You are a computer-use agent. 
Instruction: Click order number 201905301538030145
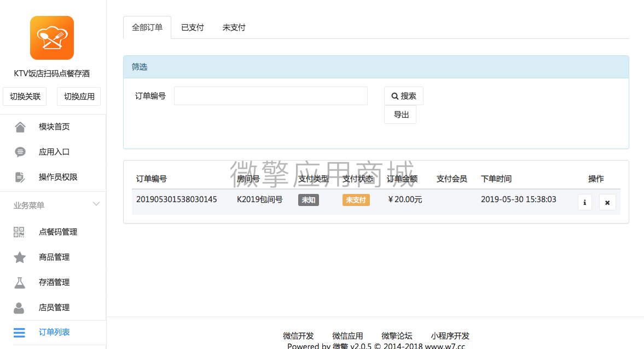(177, 199)
